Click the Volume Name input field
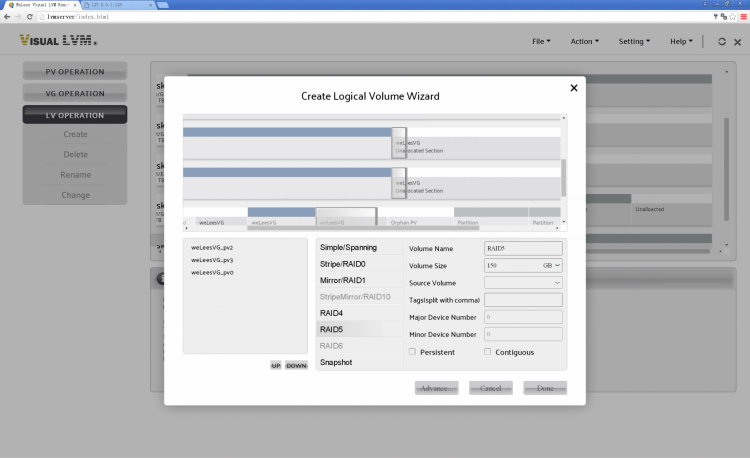Screen dimensions: 750x458 coord(523,248)
